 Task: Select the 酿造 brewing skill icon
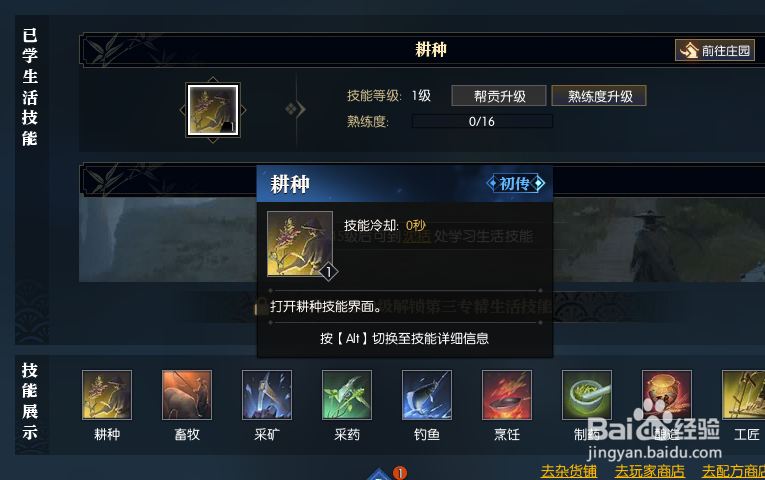[667, 395]
